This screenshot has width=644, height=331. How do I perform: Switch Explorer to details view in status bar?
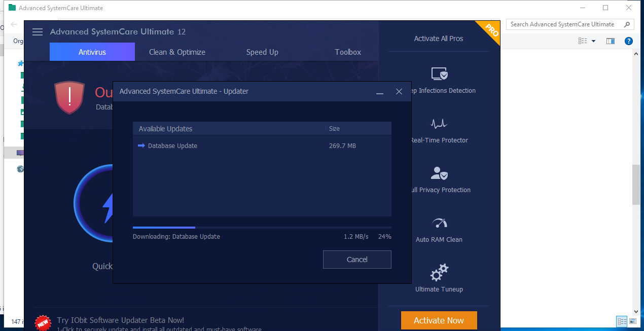click(x=622, y=321)
